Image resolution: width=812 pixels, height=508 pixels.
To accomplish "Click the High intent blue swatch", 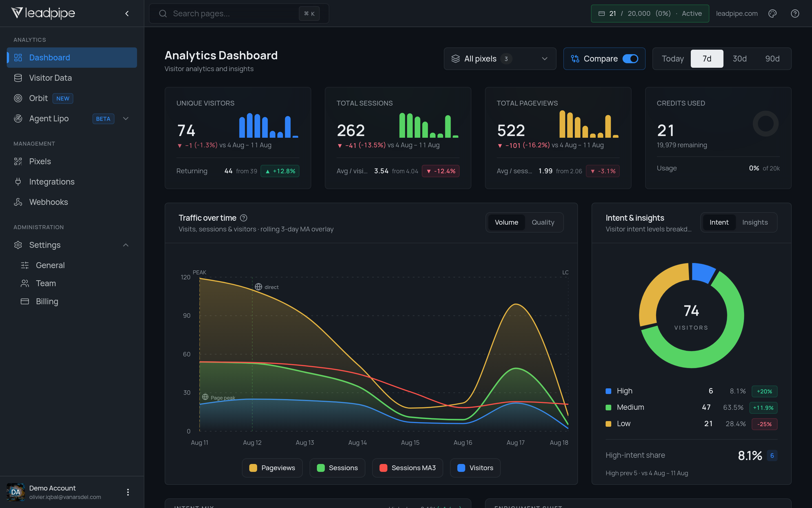I will coord(608,391).
